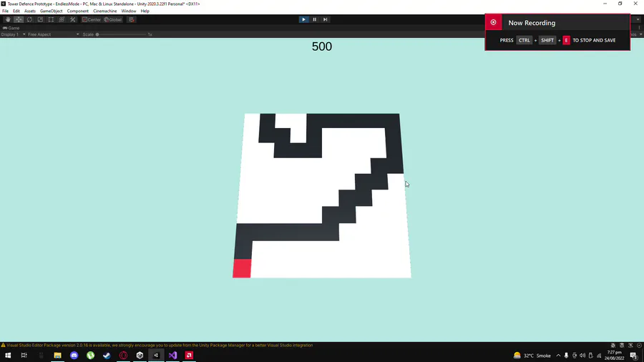This screenshot has height=362, width=644.
Task: Open the volume control tray icon
Action: pyautogui.click(x=582, y=356)
